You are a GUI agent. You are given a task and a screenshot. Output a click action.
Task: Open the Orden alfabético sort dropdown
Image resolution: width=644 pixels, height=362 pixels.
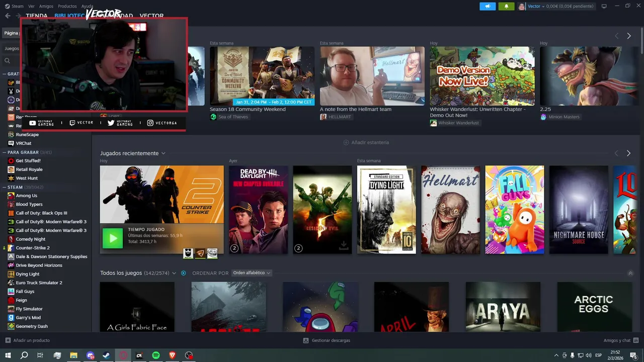(252, 273)
